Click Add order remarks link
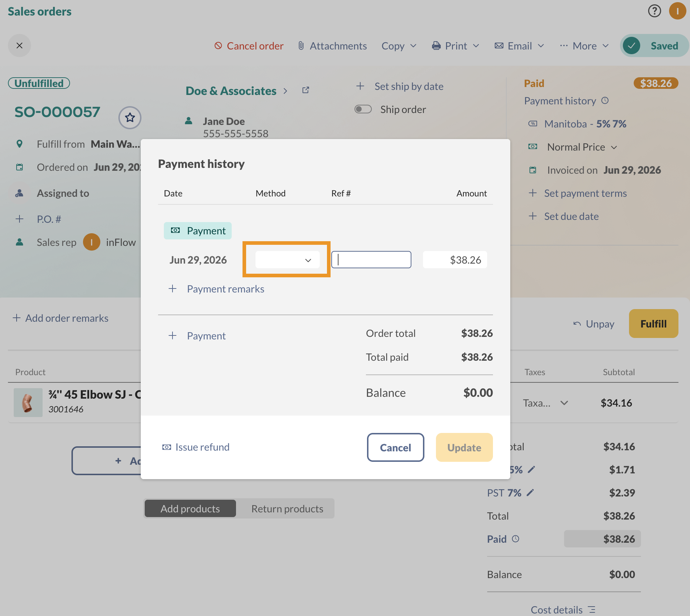This screenshot has width=690, height=616. 60,318
